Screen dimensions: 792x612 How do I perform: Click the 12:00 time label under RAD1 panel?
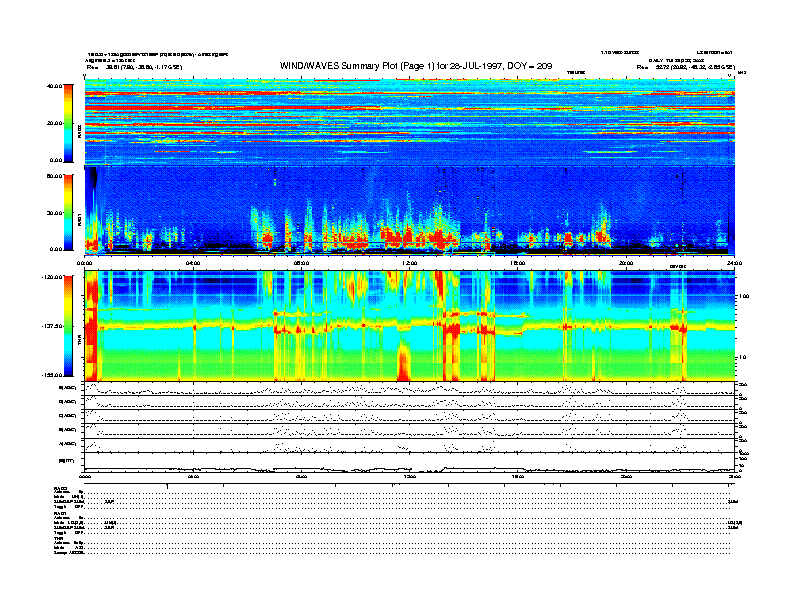point(409,263)
